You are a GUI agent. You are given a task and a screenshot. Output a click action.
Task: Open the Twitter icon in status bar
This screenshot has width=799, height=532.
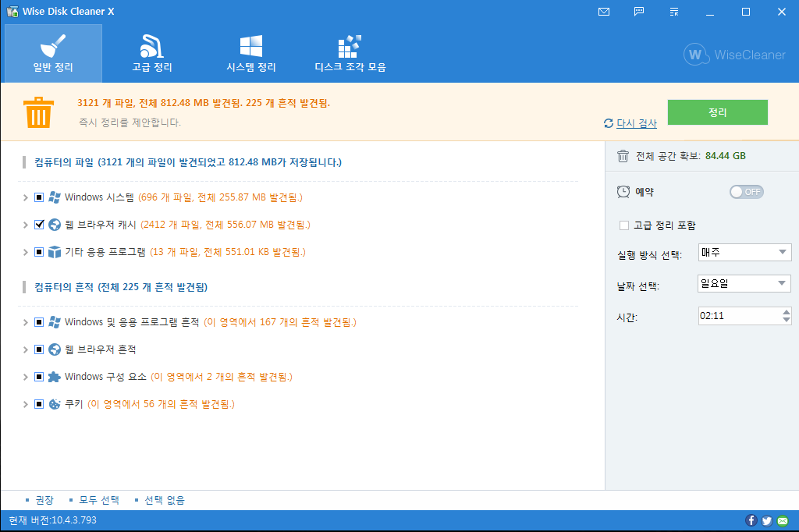click(x=767, y=520)
